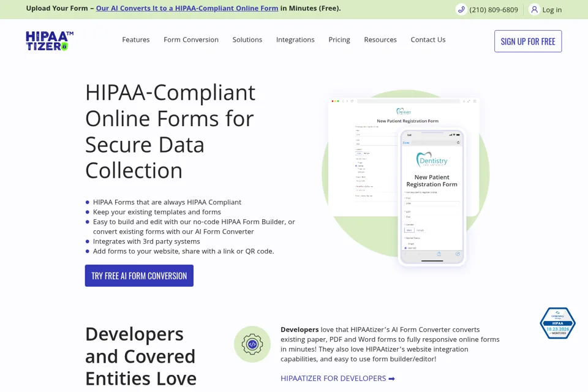Click the 'Developers and Covered Entities Love' heading
The image size is (588, 392).
pyautogui.click(x=141, y=356)
